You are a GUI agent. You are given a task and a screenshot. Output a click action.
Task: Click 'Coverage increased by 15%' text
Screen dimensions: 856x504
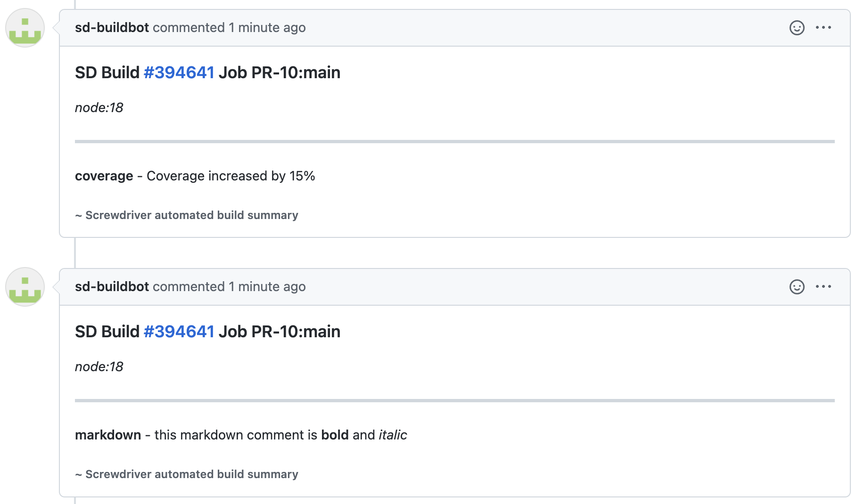coord(231,176)
